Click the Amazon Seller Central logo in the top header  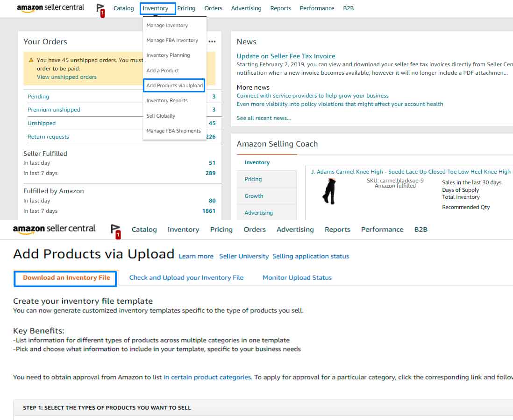(50, 8)
